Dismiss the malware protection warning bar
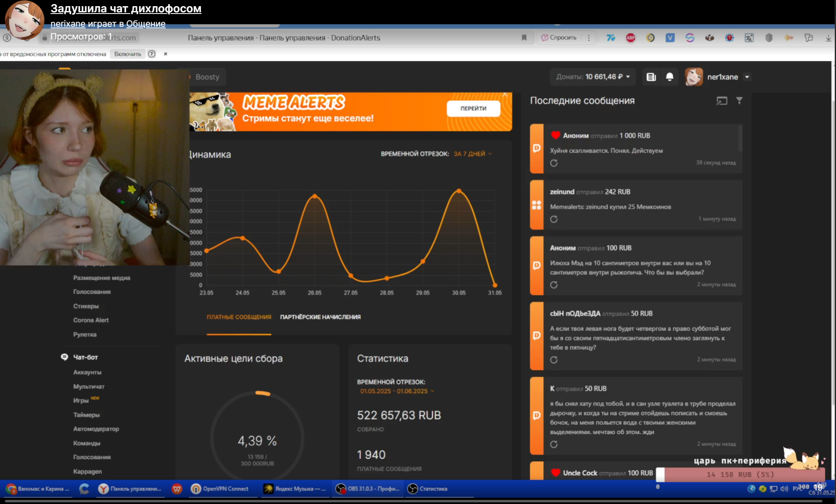The height and width of the screenshot is (504, 836). coord(165,54)
